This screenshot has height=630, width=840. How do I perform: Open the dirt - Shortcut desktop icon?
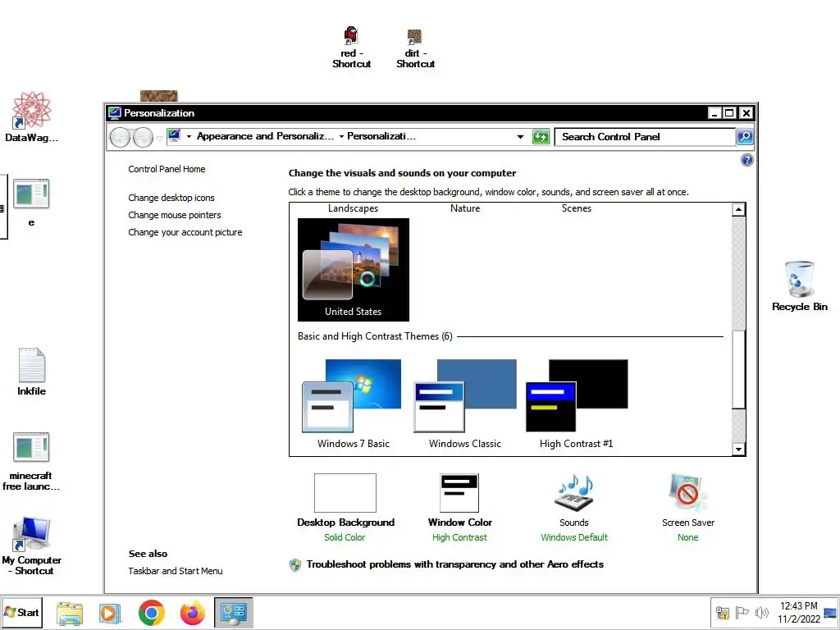click(415, 48)
